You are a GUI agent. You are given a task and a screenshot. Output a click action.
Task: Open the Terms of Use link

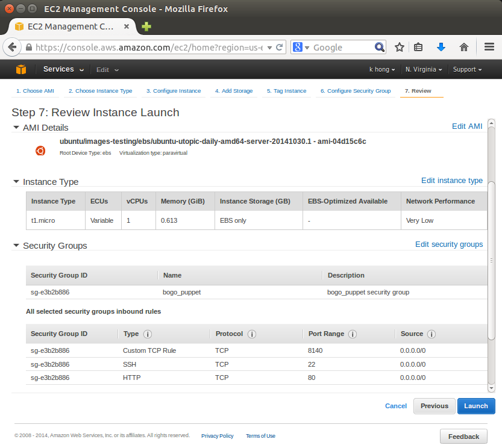pyautogui.click(x=260, y=436)
